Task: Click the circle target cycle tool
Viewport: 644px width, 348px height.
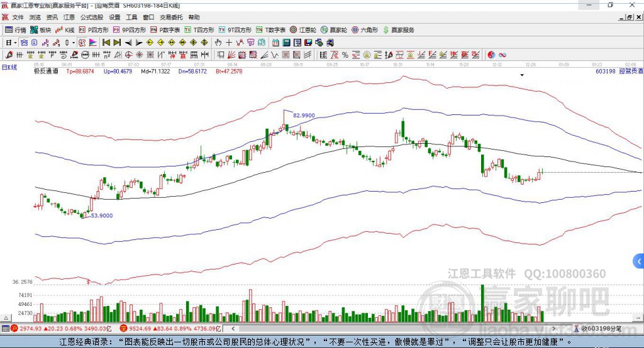Action: tap(128, 55)
